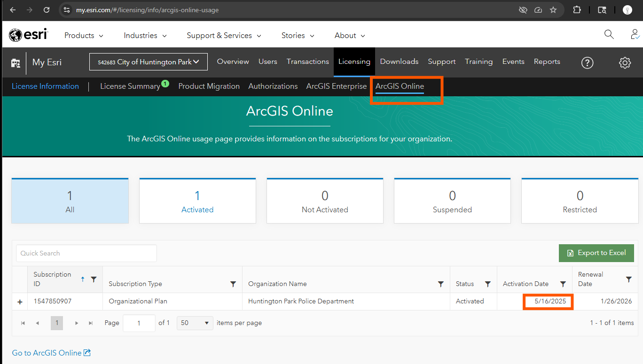Open the user account icon
643x364 pixels.
pos(635,34)
